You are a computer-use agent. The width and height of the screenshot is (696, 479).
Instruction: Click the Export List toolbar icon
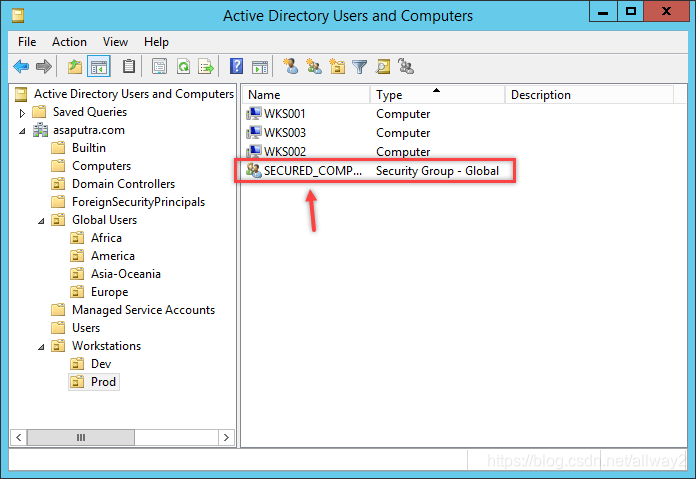[x=206, y=67]
